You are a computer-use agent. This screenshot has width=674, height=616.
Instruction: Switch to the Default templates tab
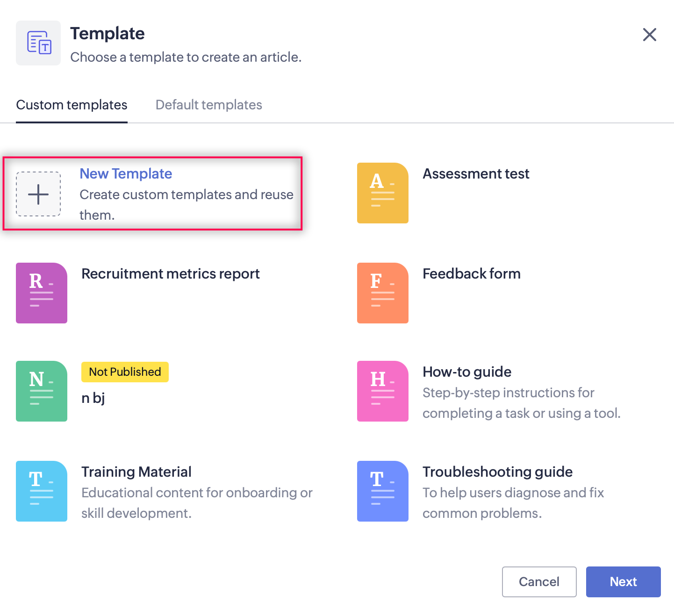208,105
